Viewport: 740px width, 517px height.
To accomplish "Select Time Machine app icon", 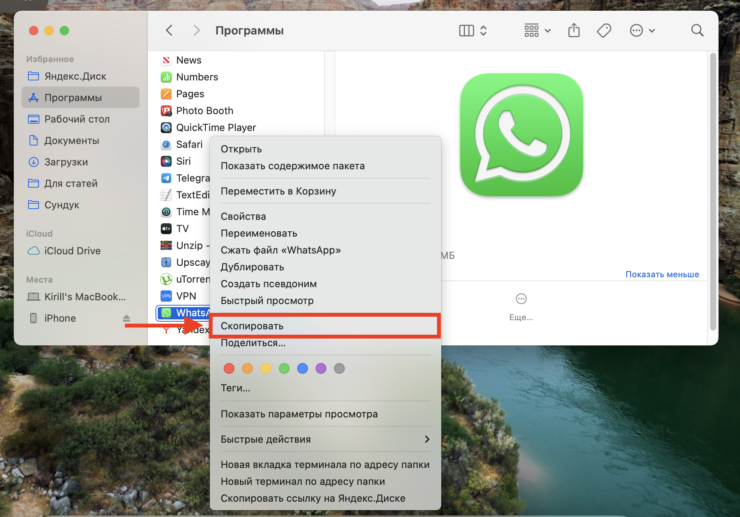I will [166, 212].
